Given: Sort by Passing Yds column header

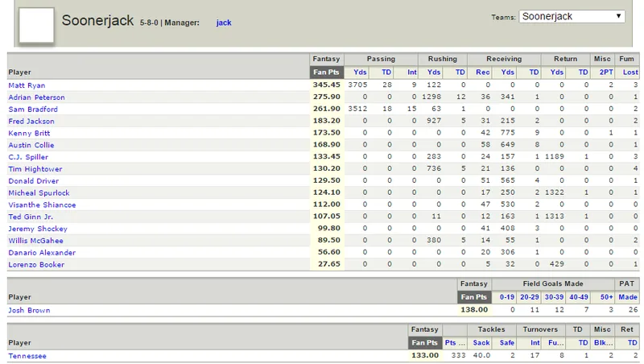Looking at the screenshot, I should (360, 72).
